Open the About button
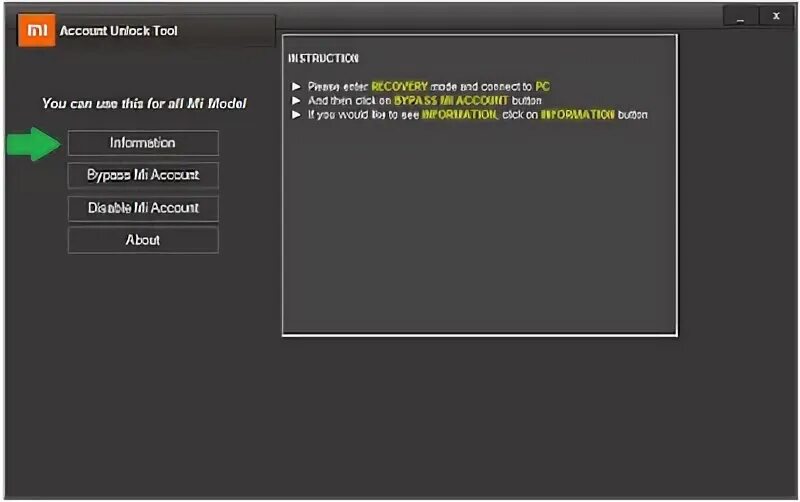The width and height of the screenshot is (800, 502). click(x=143, y=240)
